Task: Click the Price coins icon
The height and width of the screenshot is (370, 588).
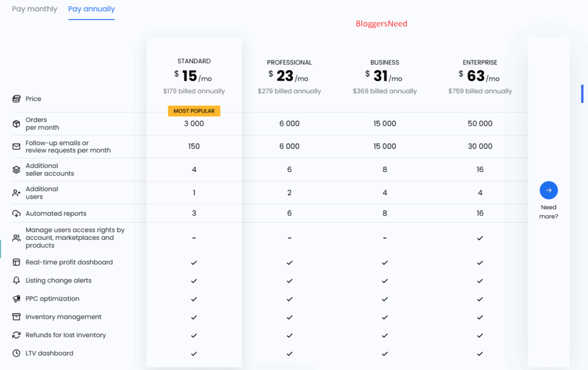Action: [x=16, y=99]
